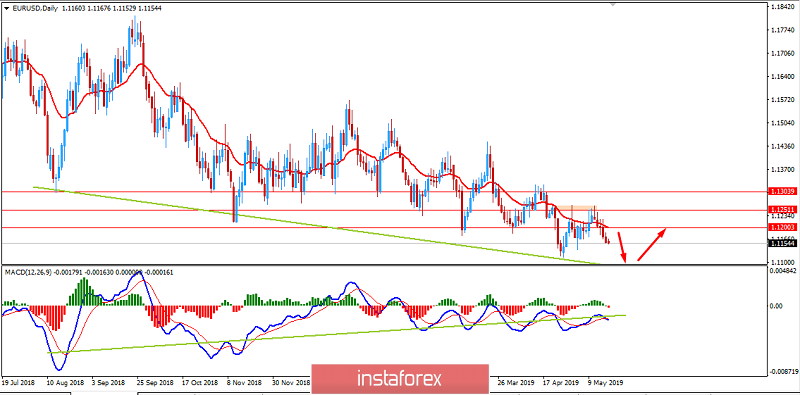The height and width of the screenshot is (395, 800).
Task: Click the 17 Oct 2018 date label
Action: 199,382
